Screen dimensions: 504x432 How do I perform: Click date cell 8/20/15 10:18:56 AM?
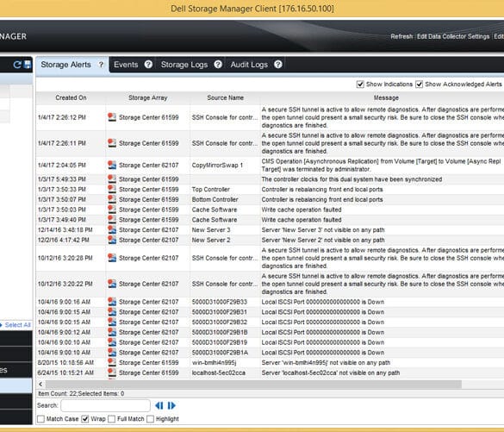[65, 362]
